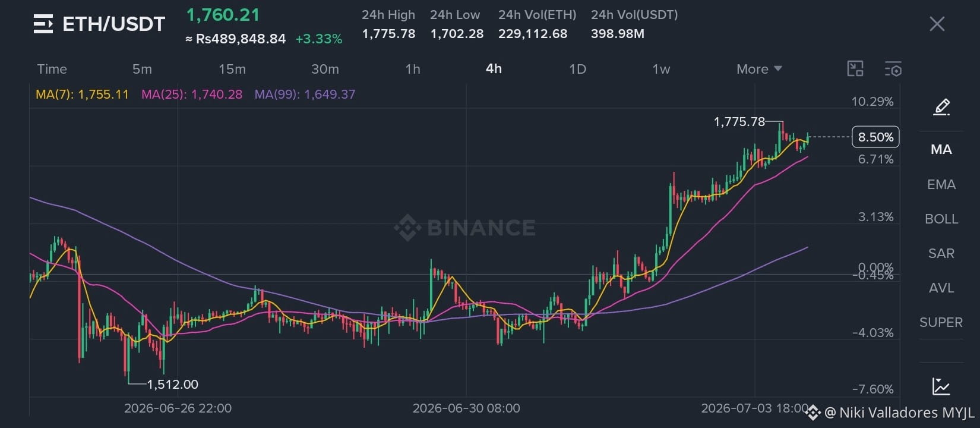Open the chart settings list icon
The width and height of the screenshot is (980, 428).
point(893,69)
